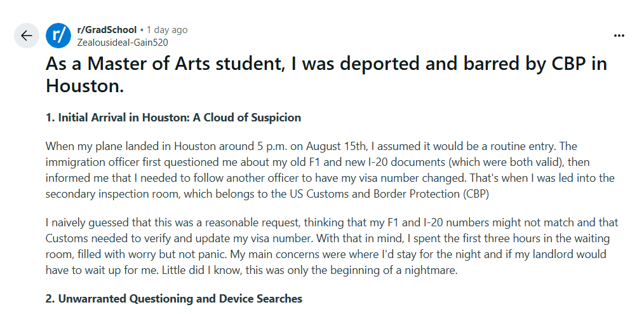644x314 pixels.
Task: Click the post title about being deported
Action: 326,74
